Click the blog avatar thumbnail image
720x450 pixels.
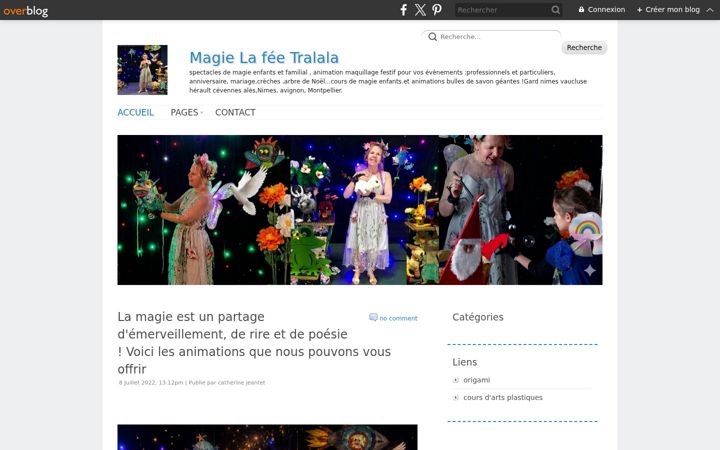click(142, 70)
